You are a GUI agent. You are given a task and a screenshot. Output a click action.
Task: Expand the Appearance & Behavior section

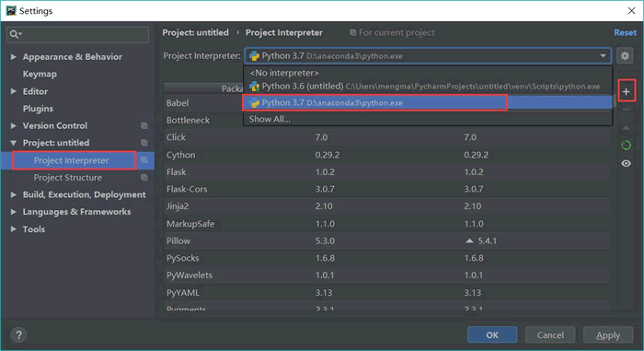click(x=14, y=57)
